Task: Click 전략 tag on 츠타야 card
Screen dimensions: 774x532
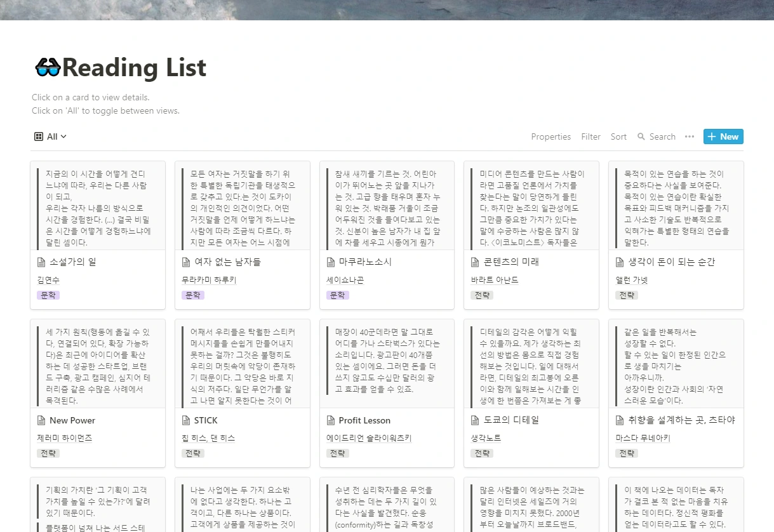Action: (x=627, y=453)
